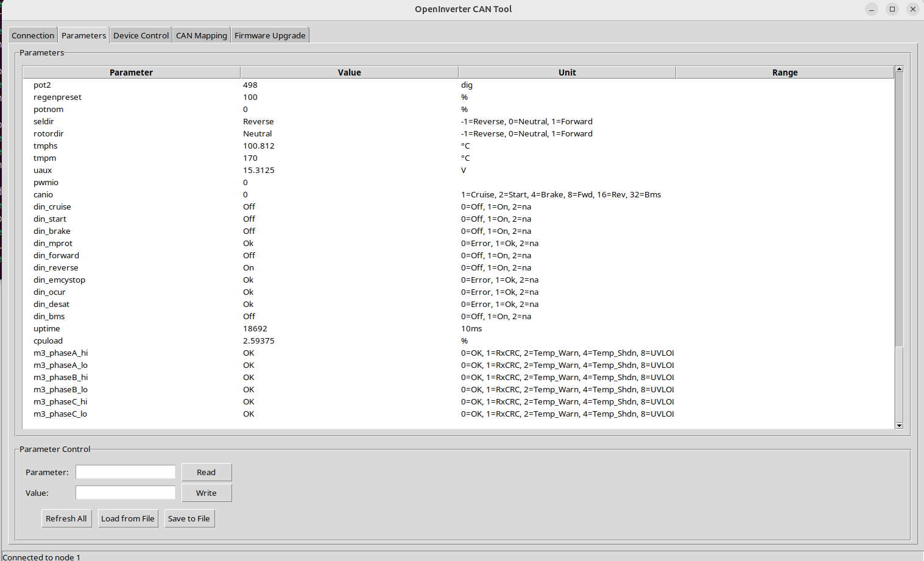This screenshot has width=924, height=561.
Task: Click into the Value text field
Action: (125, 493)
